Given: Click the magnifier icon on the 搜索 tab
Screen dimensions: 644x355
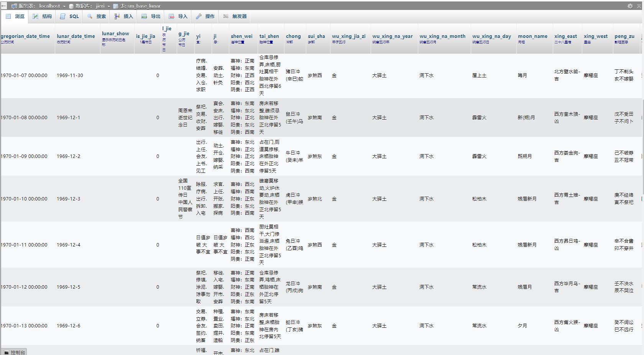Looking at the screenshot, I should point(90,16).
